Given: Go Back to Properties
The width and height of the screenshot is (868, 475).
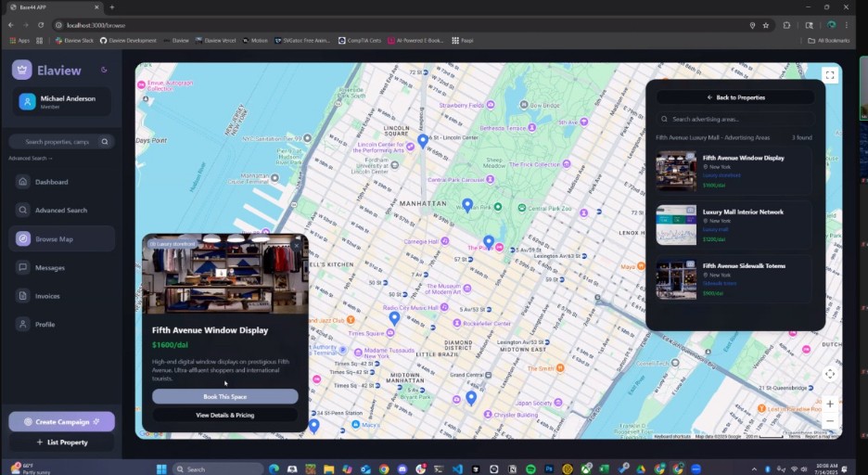Looking at the screenshot, I should tap(735, 97).
